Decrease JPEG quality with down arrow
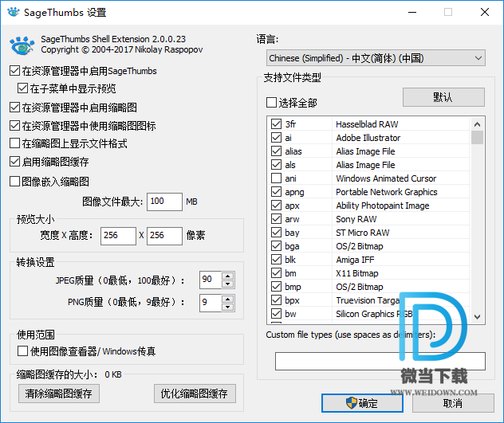This screenshot has height=423, width=504. pyautogui.click(x=228, y=284)
